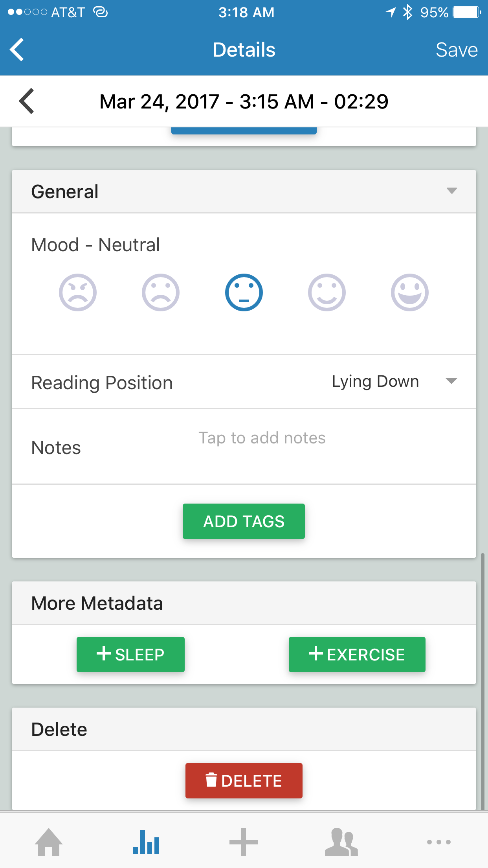Change the Lying Down position value

(375, 382)
